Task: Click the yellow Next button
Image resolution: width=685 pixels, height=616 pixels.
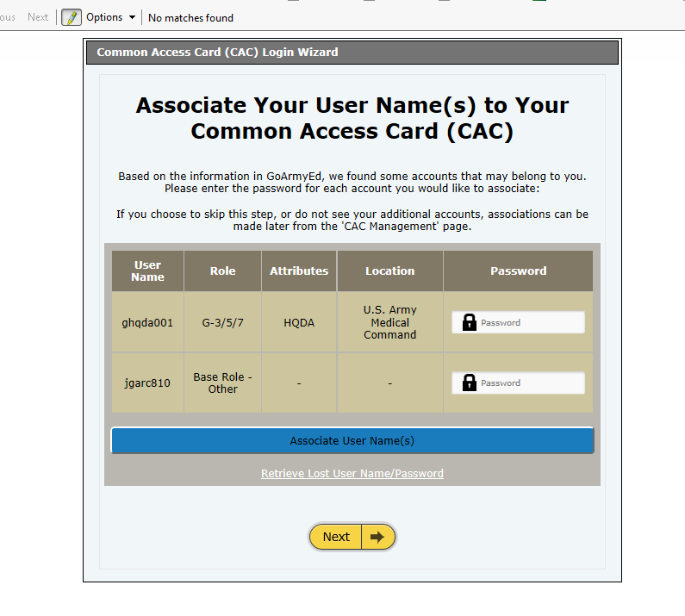Action: 352,537
